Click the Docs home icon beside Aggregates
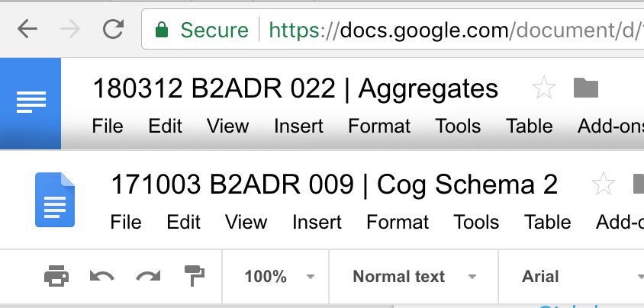This screenshot has height=308, width=644. pos(31,104)
